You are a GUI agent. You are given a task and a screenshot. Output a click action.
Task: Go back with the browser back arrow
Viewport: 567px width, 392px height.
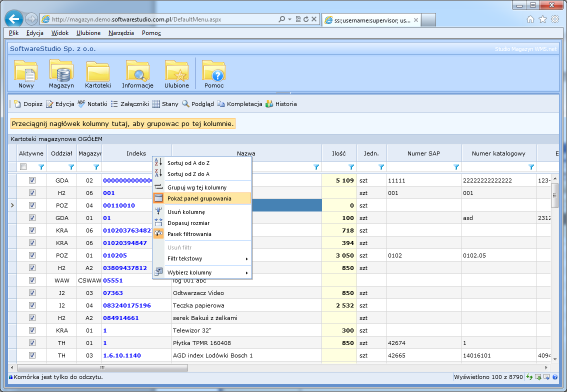(x=14, y=19)
